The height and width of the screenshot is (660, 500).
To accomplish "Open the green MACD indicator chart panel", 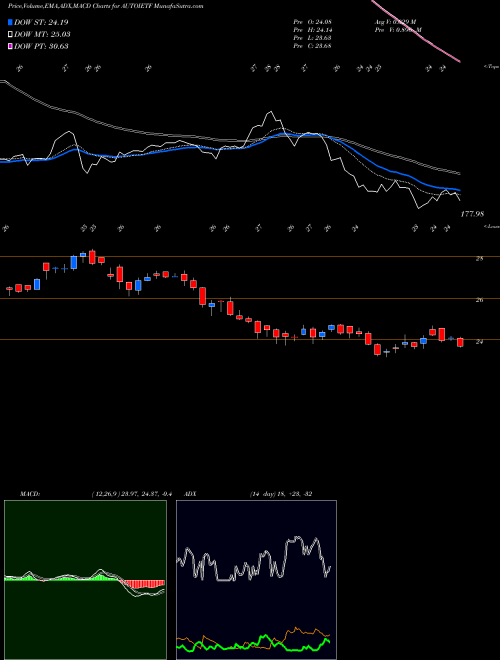I will click(85, 580).
